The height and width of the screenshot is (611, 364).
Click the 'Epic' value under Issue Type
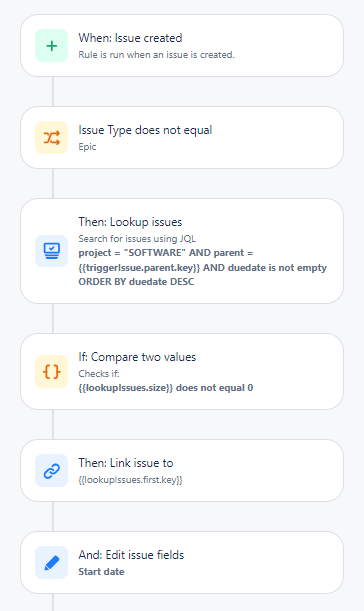pos(87,147)
